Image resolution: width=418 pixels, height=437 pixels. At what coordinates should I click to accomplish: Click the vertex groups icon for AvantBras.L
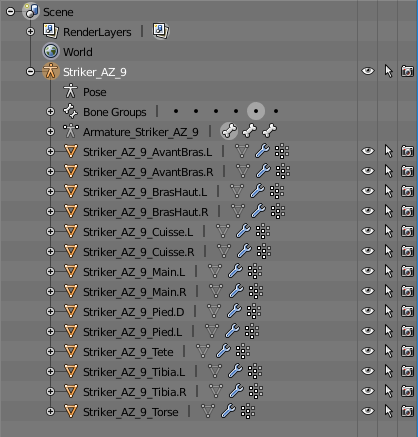(x=282, y=151)
